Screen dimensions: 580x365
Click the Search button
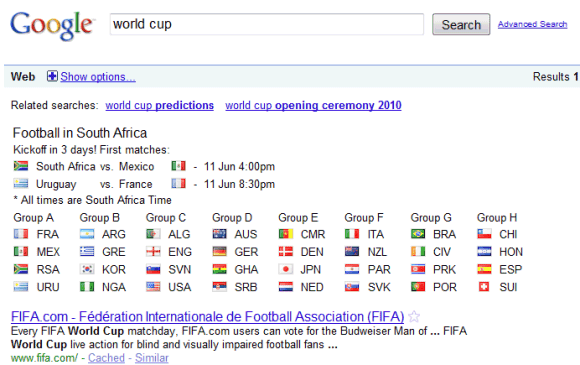[461, 24]
